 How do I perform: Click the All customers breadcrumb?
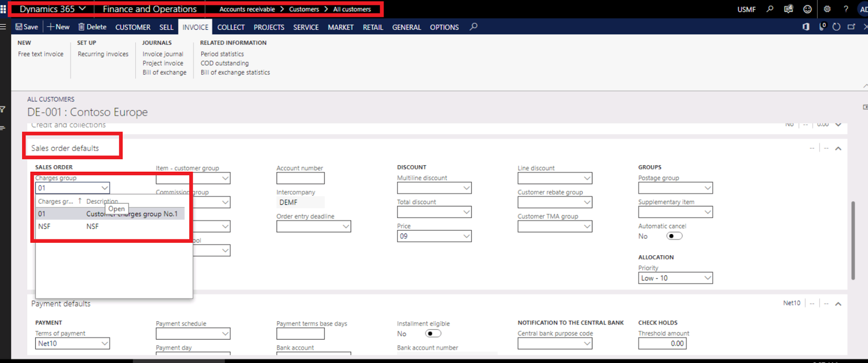(352, 9)
